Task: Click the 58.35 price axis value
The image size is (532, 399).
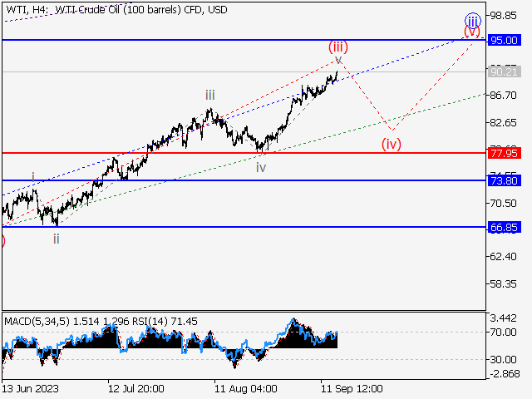Action: pos(503,283)
